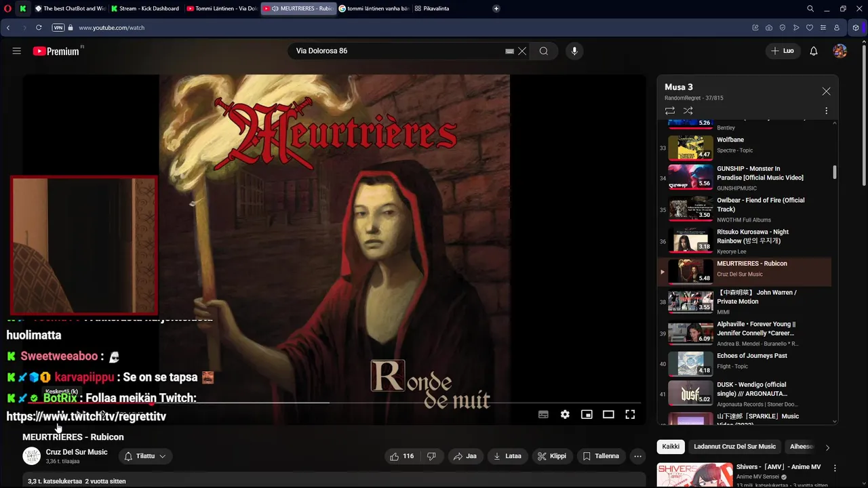Go back in browser history
868x488 pixels.
pyautogui.click(x=8, y=28)
